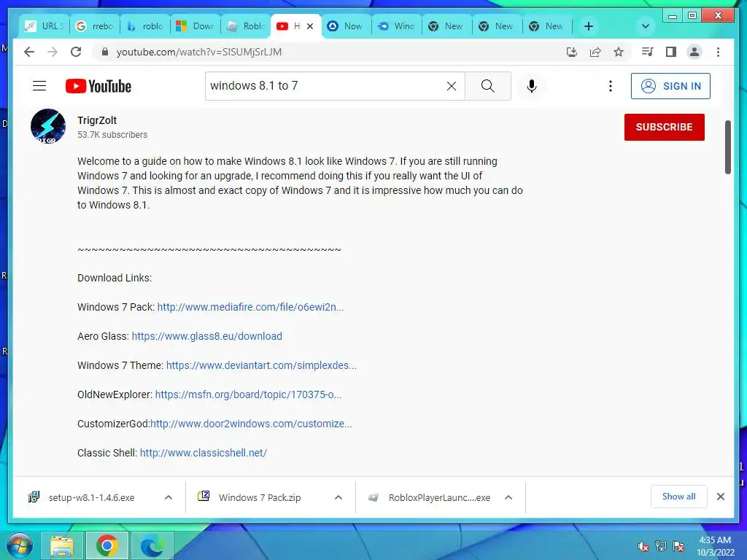
Task: Clear the YouTube search text
Action: (x=451, y=86)
